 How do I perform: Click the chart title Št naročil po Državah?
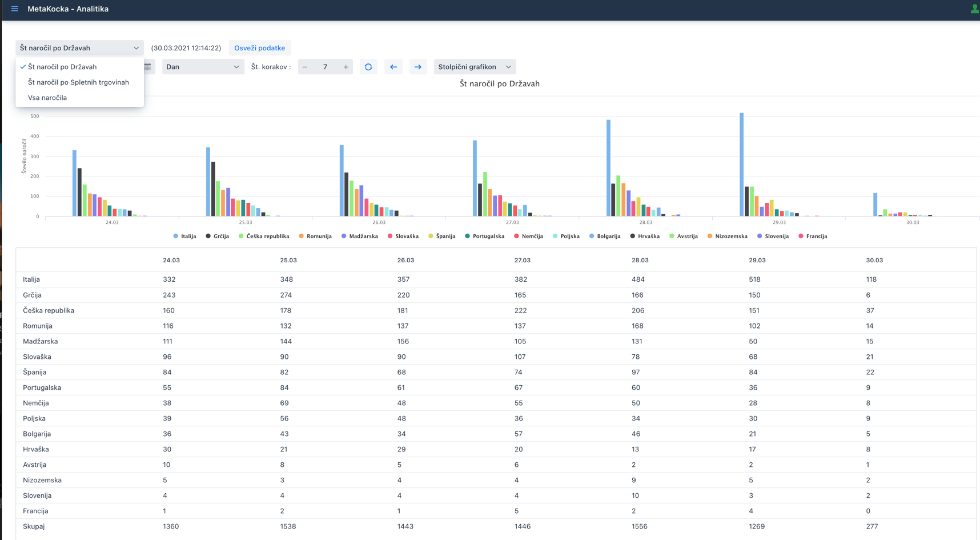(500, 83)
